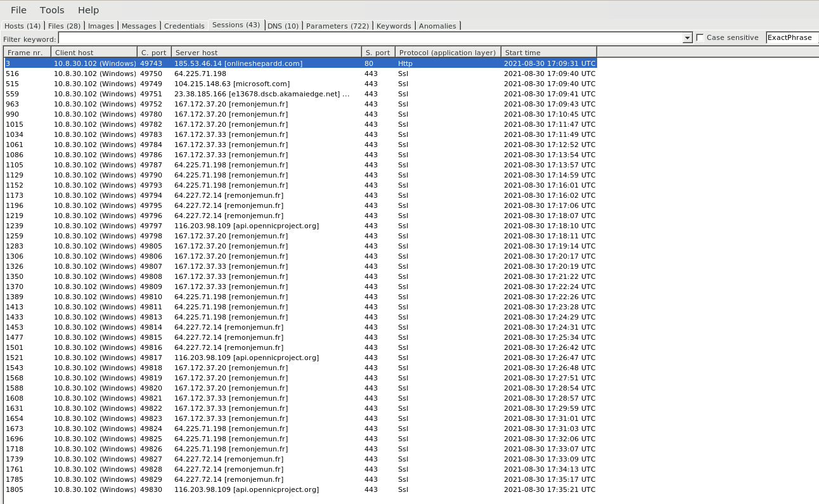819x504 pixels.
Task: Switch to the Images tab
Action: coord(101,26)
